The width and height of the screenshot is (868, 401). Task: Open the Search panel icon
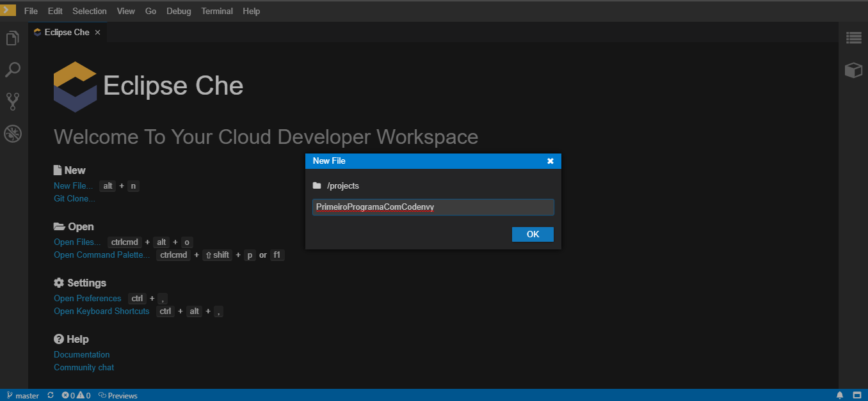click(13, 70)
